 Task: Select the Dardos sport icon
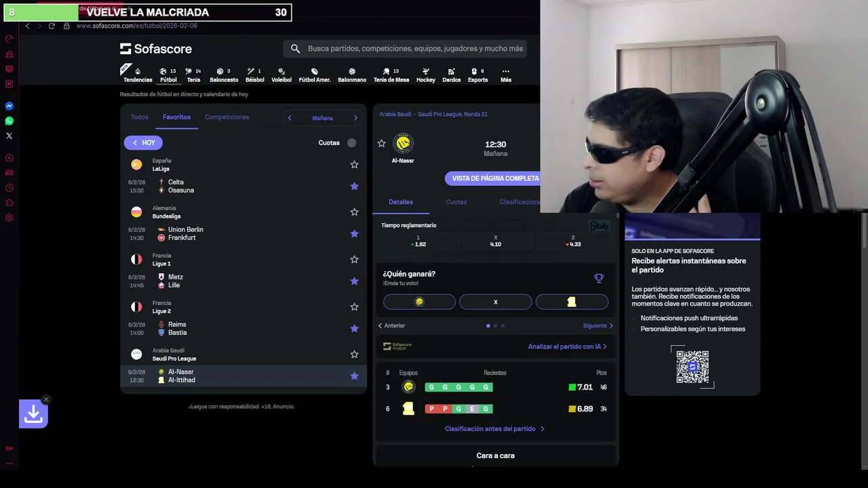(x=452, y=75)
